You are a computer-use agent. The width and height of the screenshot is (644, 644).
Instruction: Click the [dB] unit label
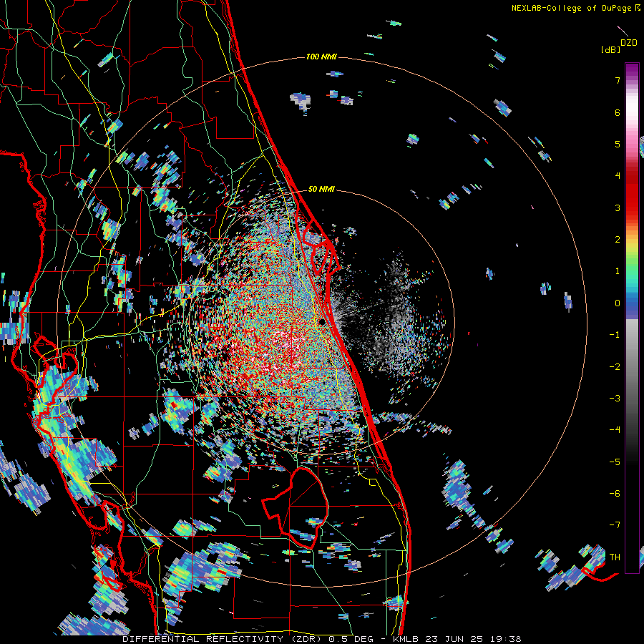click(610, 49)
